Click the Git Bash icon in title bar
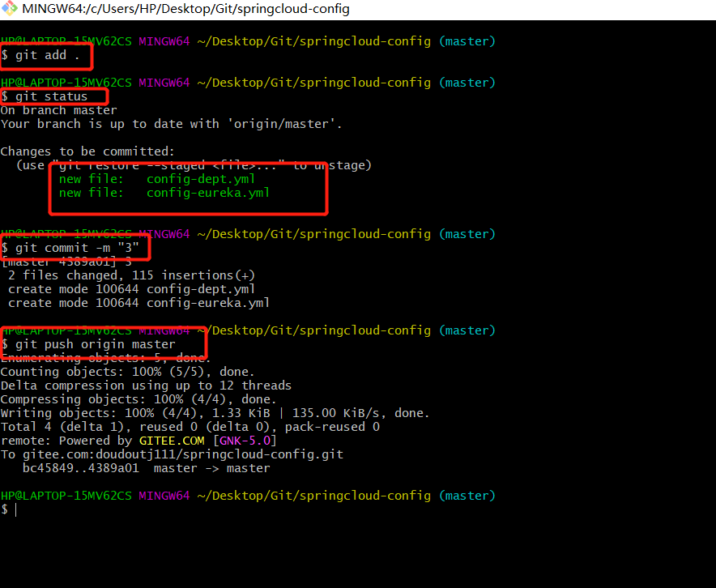Screen dimensions: 716x588 point(9,8)
